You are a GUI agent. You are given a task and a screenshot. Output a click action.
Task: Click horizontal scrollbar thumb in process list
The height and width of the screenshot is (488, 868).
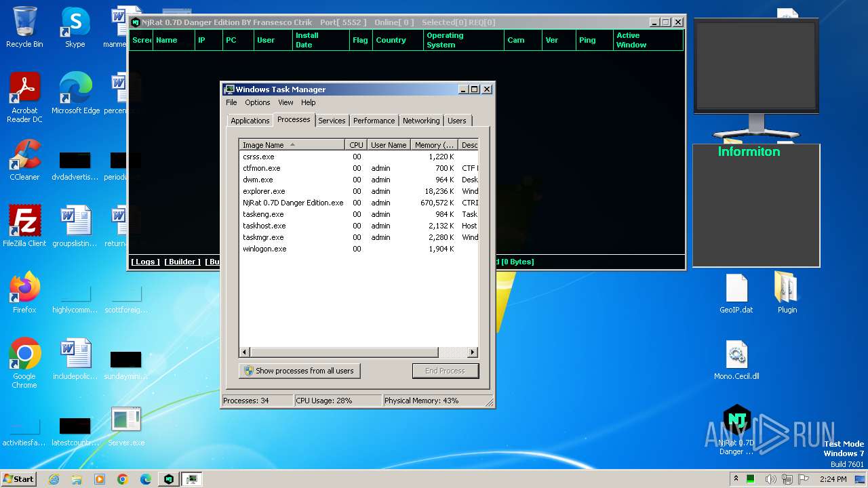coord(344,352)
